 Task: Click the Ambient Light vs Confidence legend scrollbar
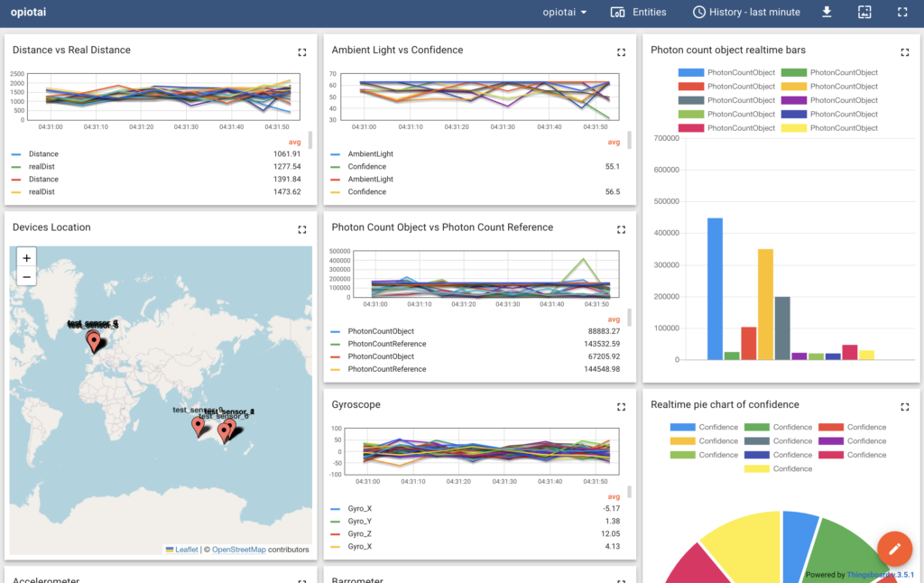629,140
